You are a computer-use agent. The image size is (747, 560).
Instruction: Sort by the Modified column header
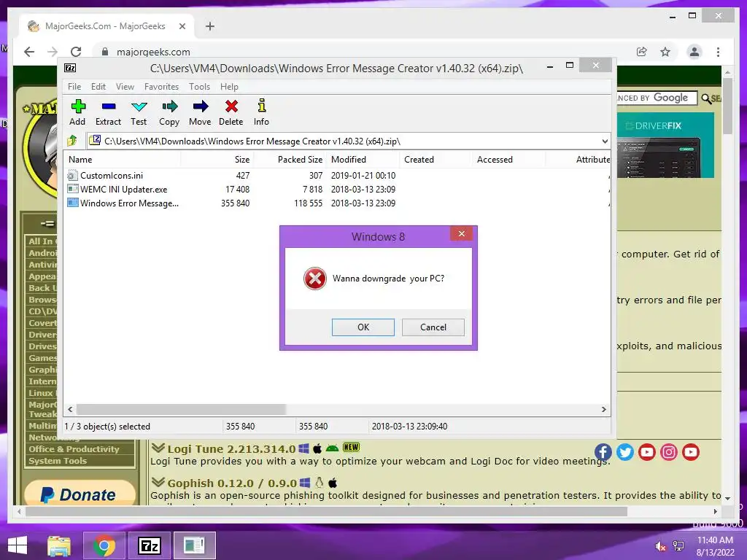click(x=363, y=160)
